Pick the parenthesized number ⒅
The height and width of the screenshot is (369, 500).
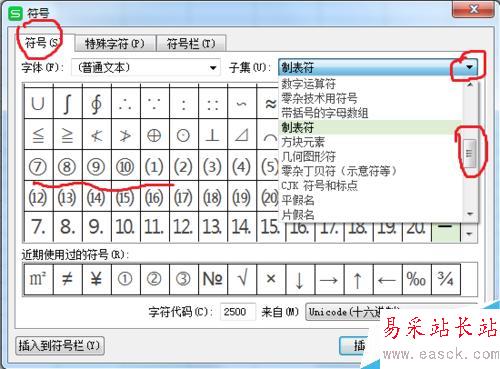pyautogui.click(x=213, y=197)
